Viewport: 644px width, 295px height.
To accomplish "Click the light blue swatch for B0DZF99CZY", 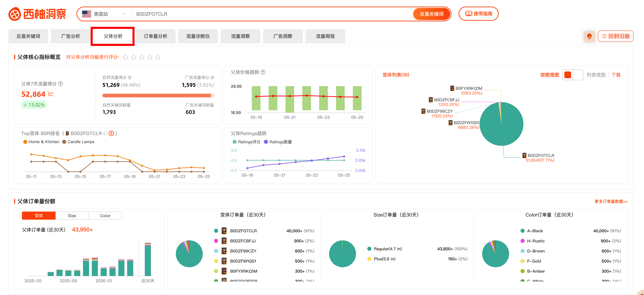I will [216, 251].
